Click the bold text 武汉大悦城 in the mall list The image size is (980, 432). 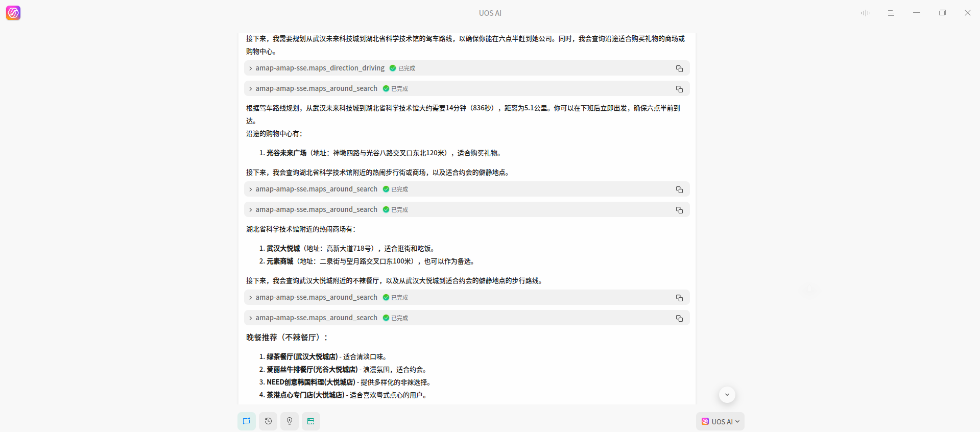coord(283,249)
